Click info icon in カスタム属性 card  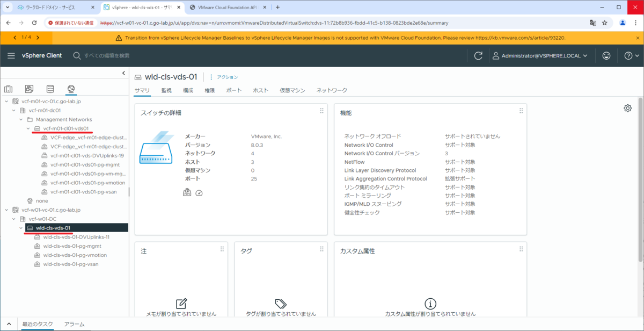click(x=430, y=304)
